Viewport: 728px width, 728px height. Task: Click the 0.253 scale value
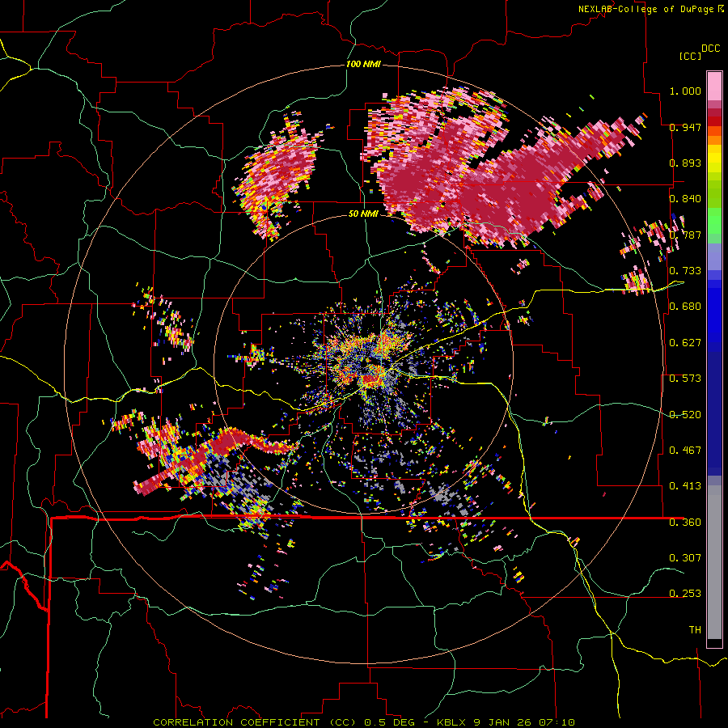click(x=685, y=594)
